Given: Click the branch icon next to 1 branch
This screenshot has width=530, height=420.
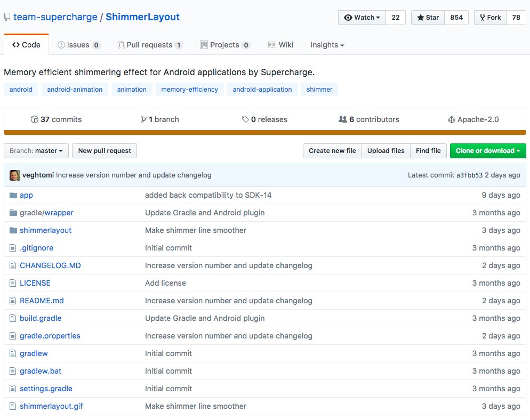Looking at the screenshot, I should tap(143, 119).
